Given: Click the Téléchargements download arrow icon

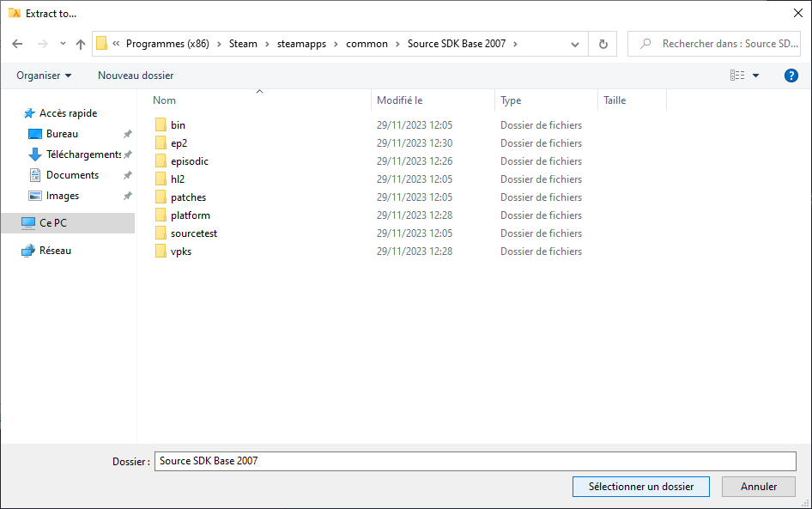Looking at the screenshot, I should [34, 155].
